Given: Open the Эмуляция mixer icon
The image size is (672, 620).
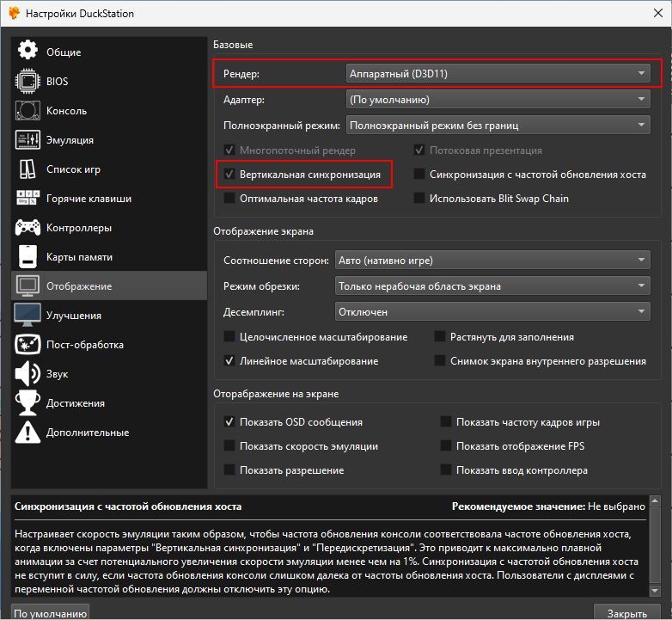Looking at the screenshot, I should point(27,140).
